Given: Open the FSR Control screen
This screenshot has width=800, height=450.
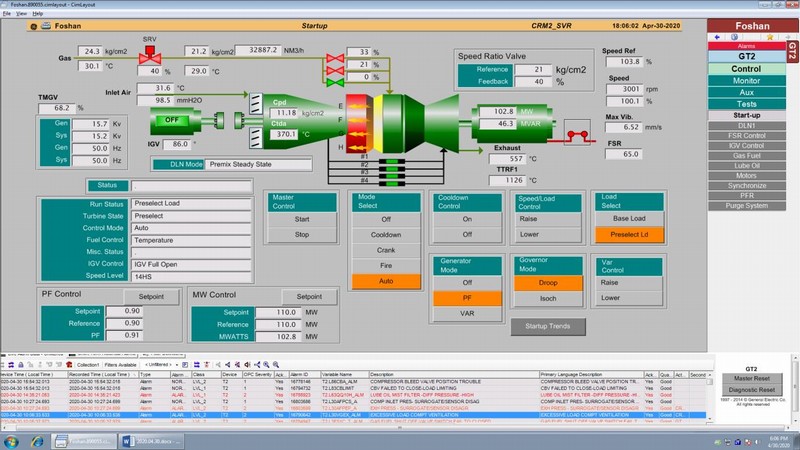Looking at the screenshot, I should (x=746, y=136).
